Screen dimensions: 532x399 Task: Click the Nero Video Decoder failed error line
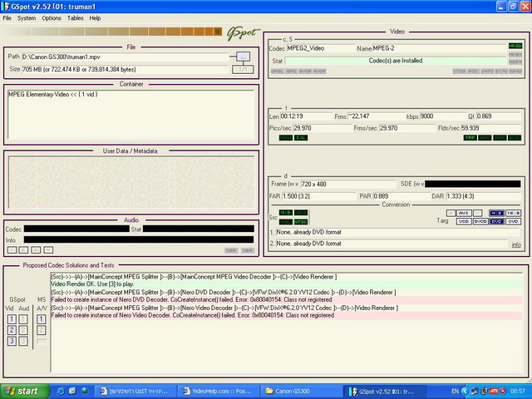287,315
